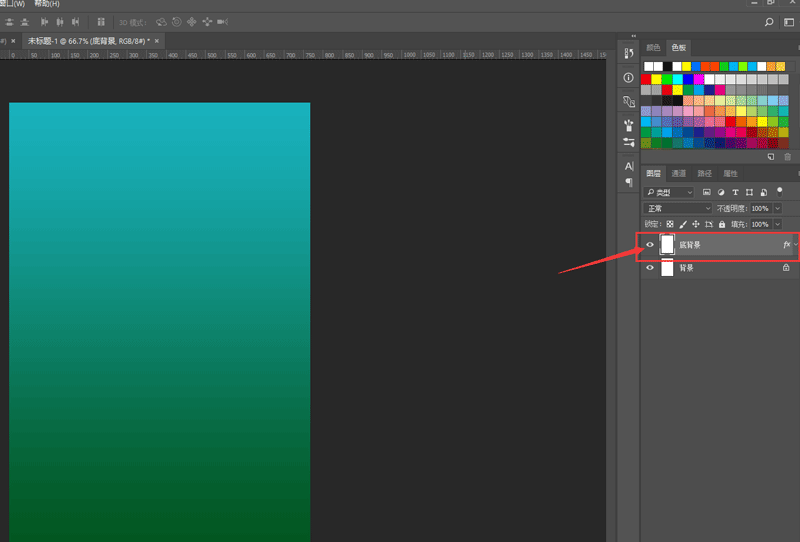Toggle lock transparent pixels
This screenshot has width=800, height=542.
670,224
